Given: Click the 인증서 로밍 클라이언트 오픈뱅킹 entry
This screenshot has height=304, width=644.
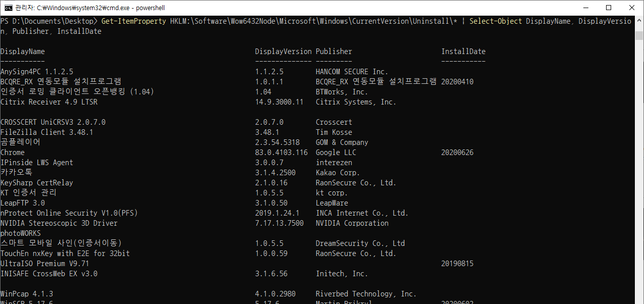Looking at the screenshot, I should click(77, 92).
